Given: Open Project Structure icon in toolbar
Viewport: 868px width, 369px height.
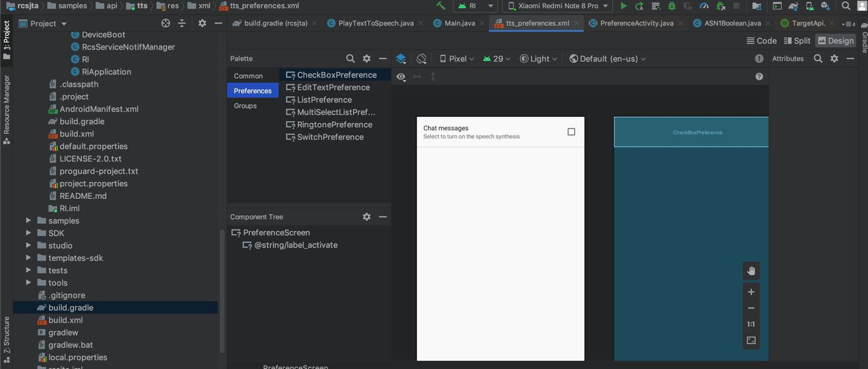Looking at the screenshot, I should (756, 6).
